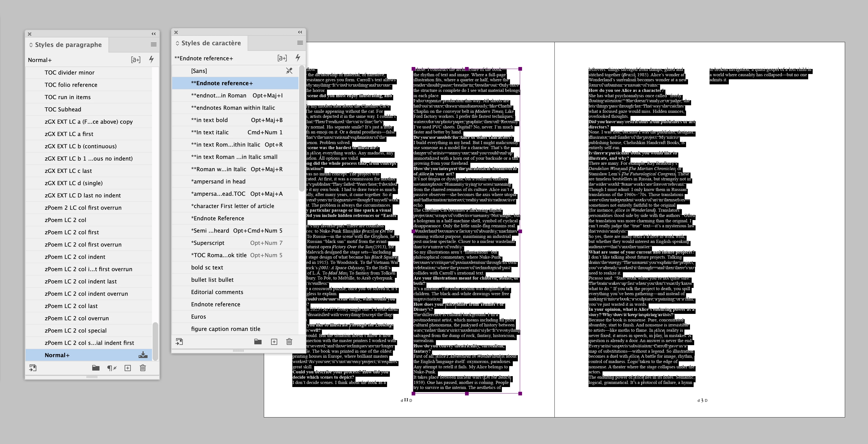The image size is (868, 444).
Task: Select the [Sans] character style entry
Action: tap(199, 71)
